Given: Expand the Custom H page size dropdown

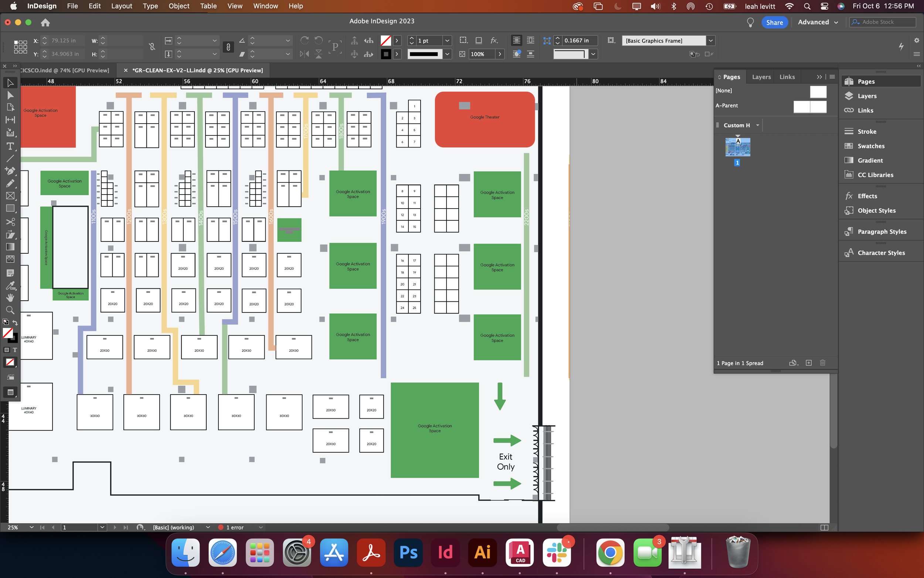Looking at the screenshot, I should click(758, 125).
